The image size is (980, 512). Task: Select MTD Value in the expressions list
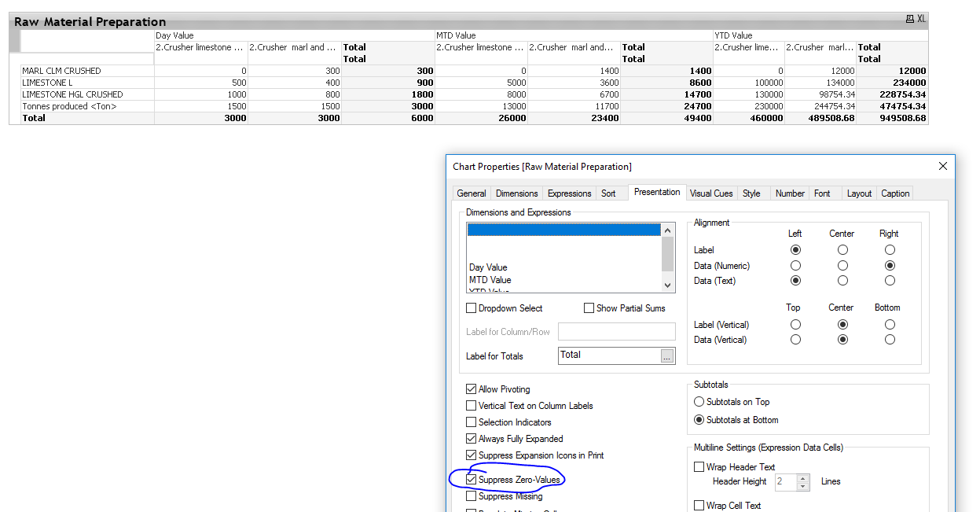(490, 280)
